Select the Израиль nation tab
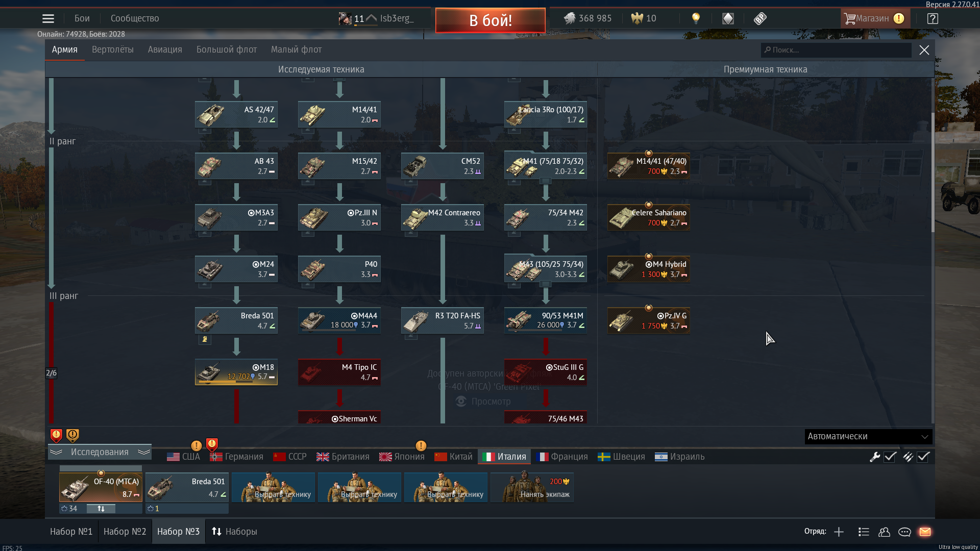The height and width of the screenshot is (551, 980). coord(679,457)
